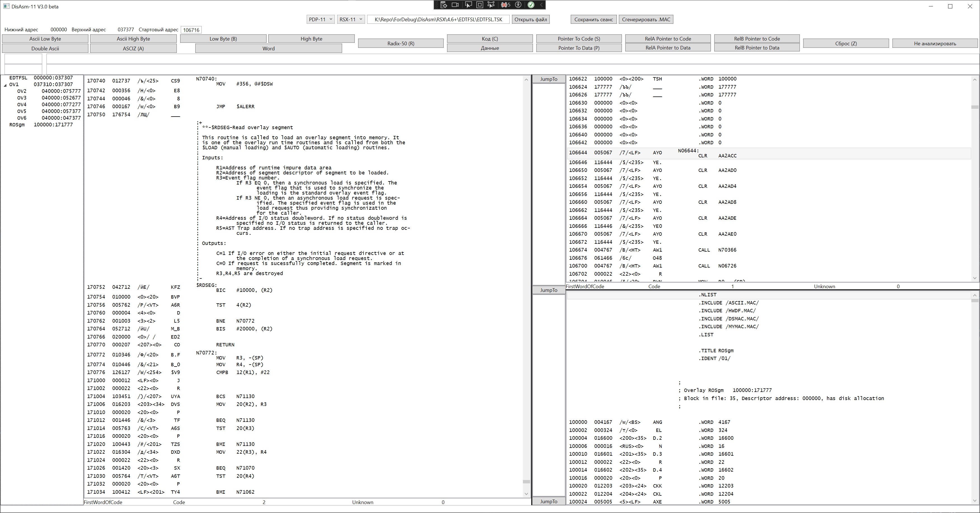Image resolution: width=980 pixels, height=513 pixels.
Task: Collapse the debug toolbar with chevron
Action: (x=541, y=5)
